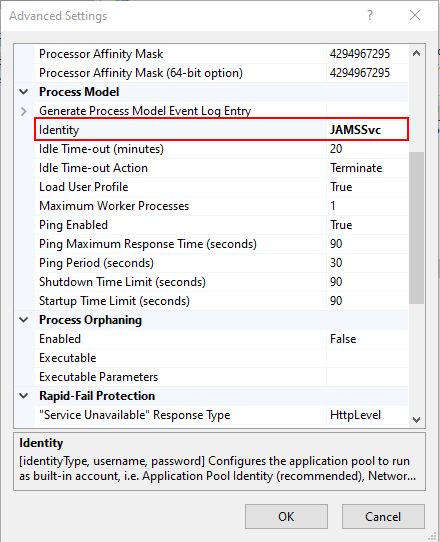
Task: Select the Idle Time-out (minutes) value 20
Action: (x=367, y=149)
